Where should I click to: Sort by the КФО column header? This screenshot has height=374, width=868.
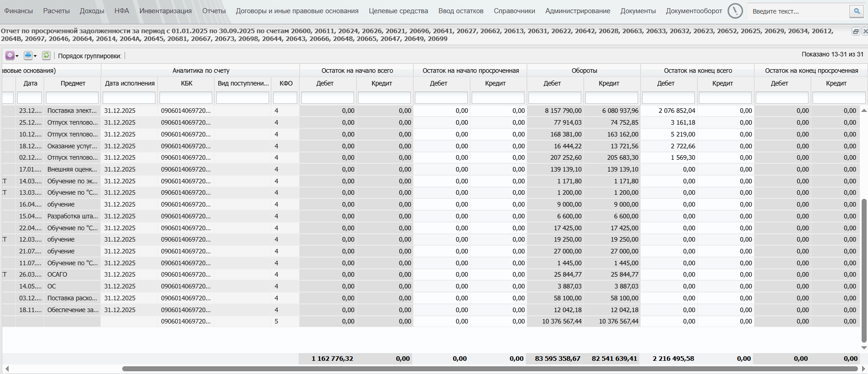point(286,83)
